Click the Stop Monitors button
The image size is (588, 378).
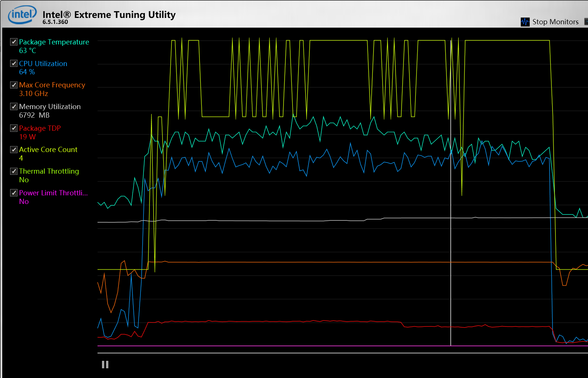tap(550, 22)
